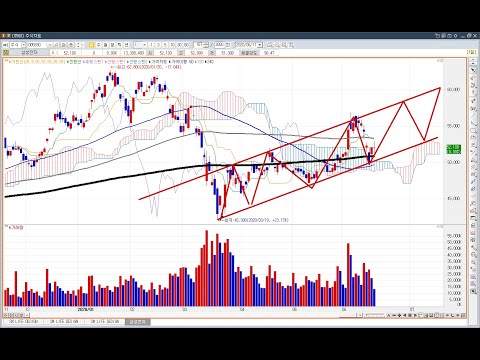Viewport: 480px width, 360px height.
Task: Click the green current price tag on axis
Action: (454, 149)
